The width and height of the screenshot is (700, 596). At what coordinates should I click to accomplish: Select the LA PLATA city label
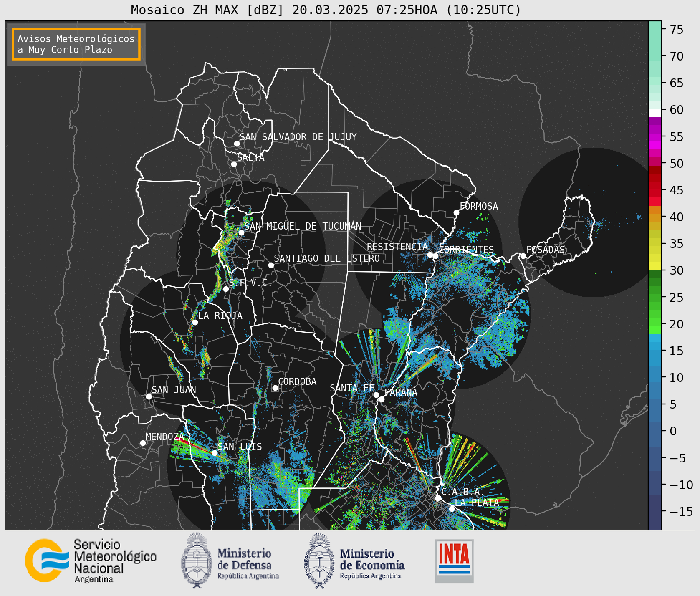click(477, 503)
